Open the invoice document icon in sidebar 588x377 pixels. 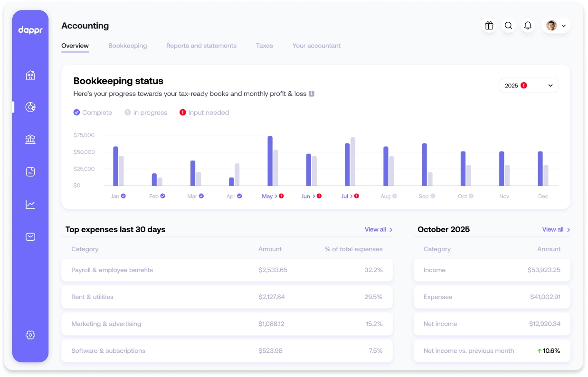[30, 172]
